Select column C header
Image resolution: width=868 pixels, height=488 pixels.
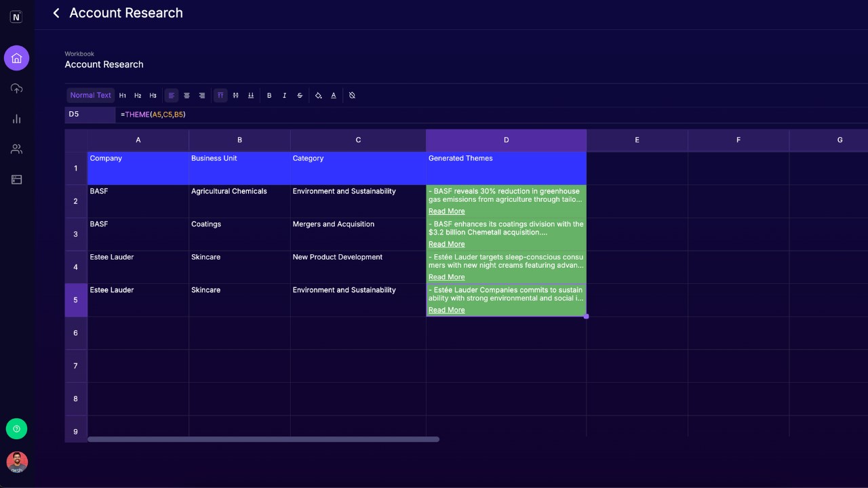pos(358,140)
